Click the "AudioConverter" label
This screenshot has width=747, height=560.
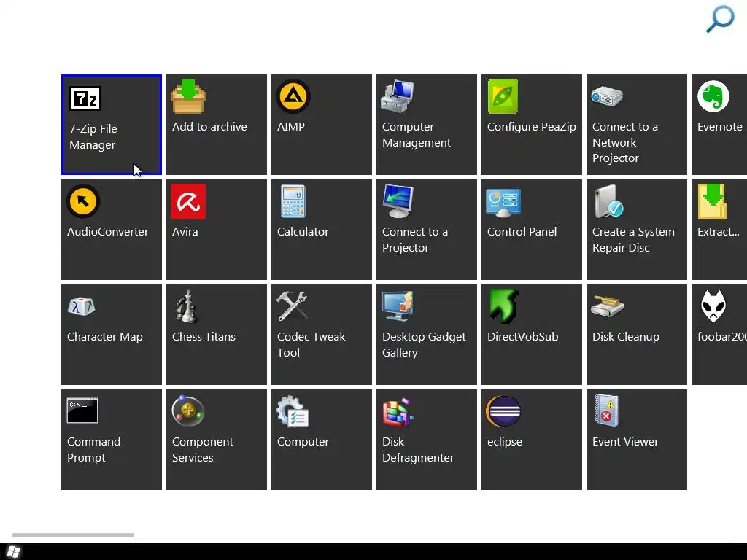(x=108, y=232)
